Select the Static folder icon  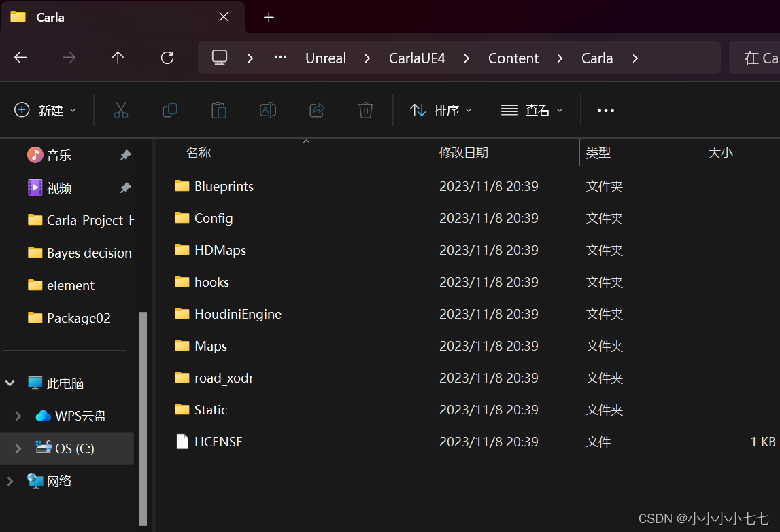tap(182, 410)
